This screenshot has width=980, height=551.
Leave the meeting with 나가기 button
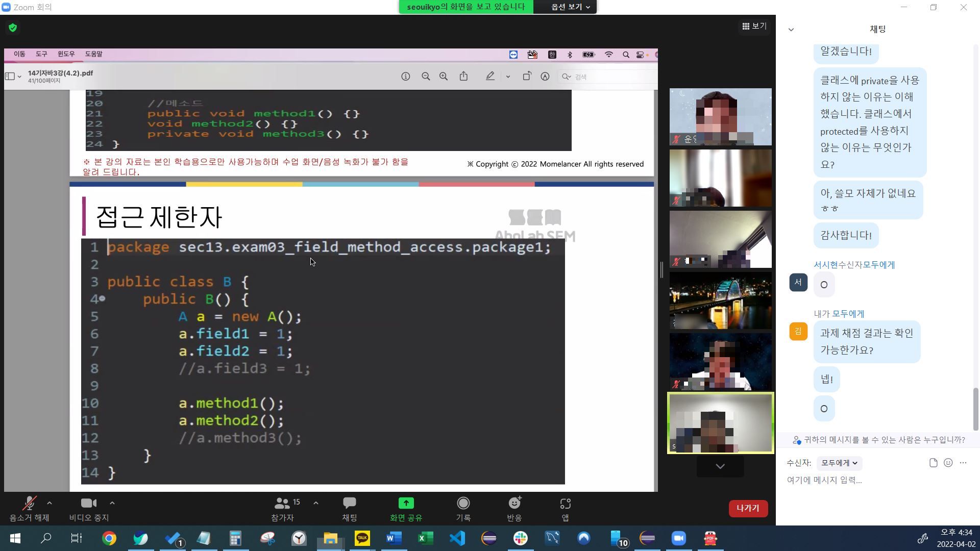pyautogui.click(x=748, y=508)
